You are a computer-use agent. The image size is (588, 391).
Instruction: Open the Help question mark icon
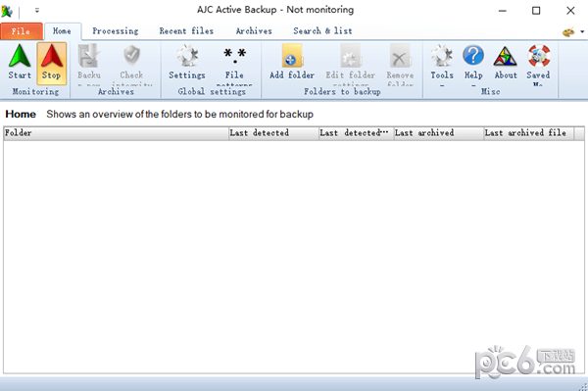tap(473, 63)
